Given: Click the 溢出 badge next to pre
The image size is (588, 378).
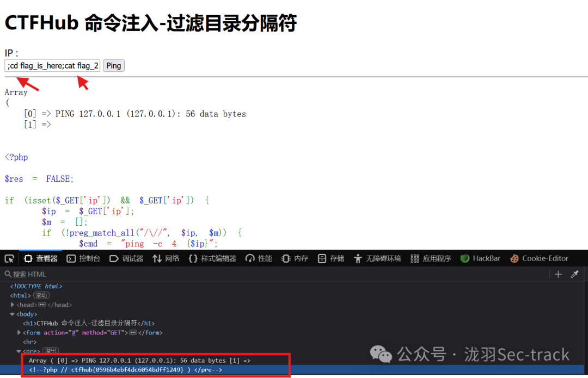Looking at the screenshot, I should [51, 351].
